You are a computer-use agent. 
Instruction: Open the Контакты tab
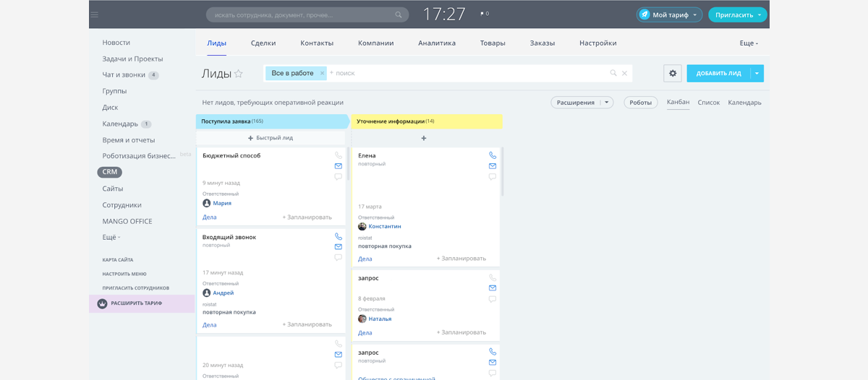click(317, 43)
